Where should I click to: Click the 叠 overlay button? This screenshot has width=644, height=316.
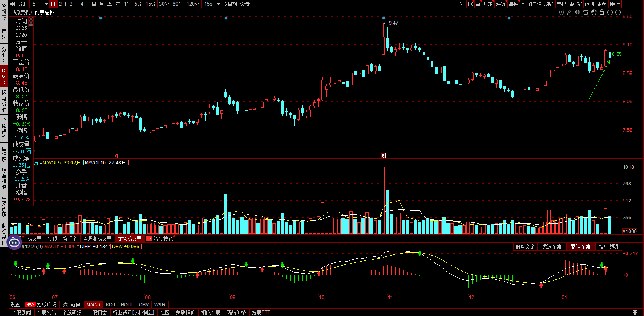tap(572, 4)
